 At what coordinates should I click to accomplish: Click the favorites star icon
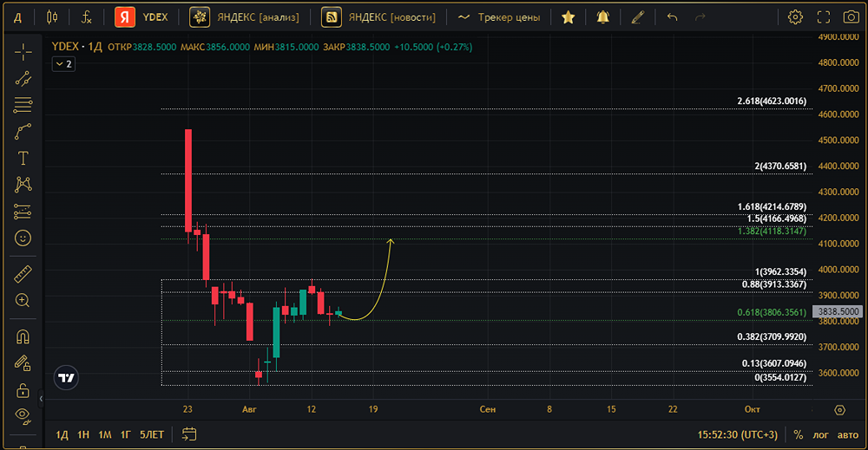pyautogui.click(x=568, y=17)
